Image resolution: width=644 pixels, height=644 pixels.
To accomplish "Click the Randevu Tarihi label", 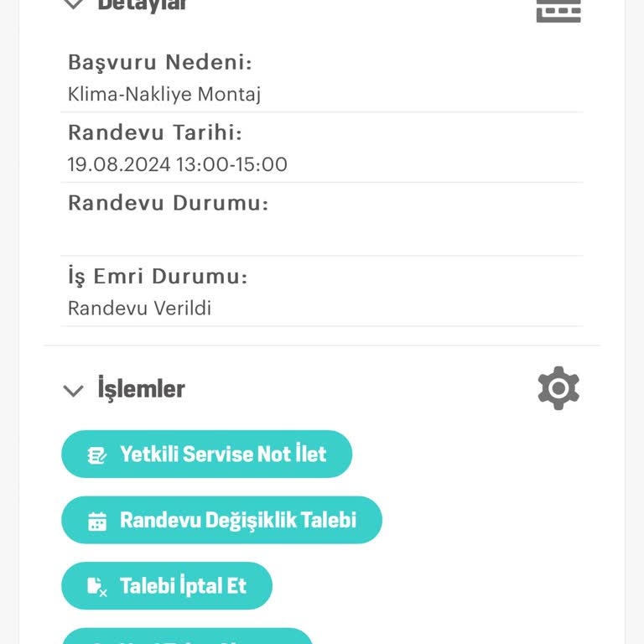I will click(x=154, y=132).
